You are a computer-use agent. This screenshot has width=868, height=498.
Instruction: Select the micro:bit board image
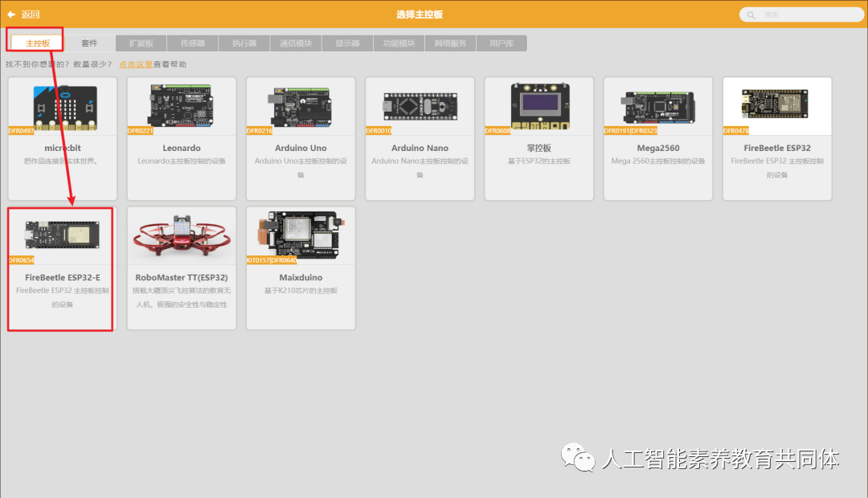65,108
